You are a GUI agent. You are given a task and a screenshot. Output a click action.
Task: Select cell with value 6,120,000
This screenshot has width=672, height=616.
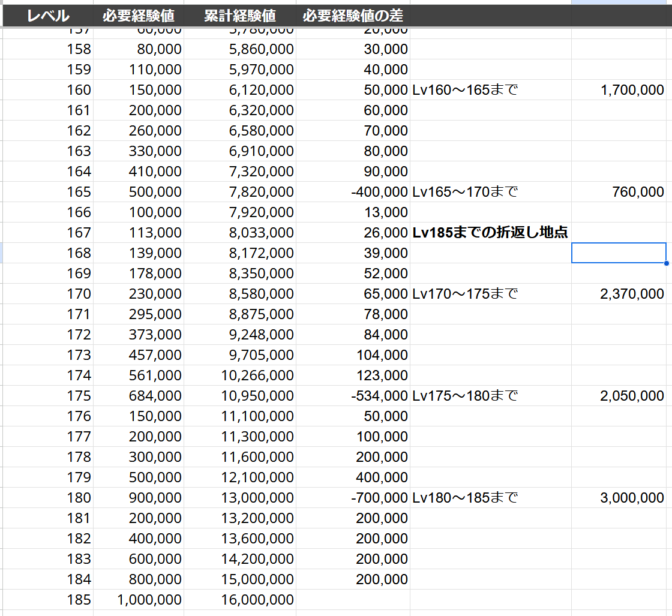coord(240,90)
